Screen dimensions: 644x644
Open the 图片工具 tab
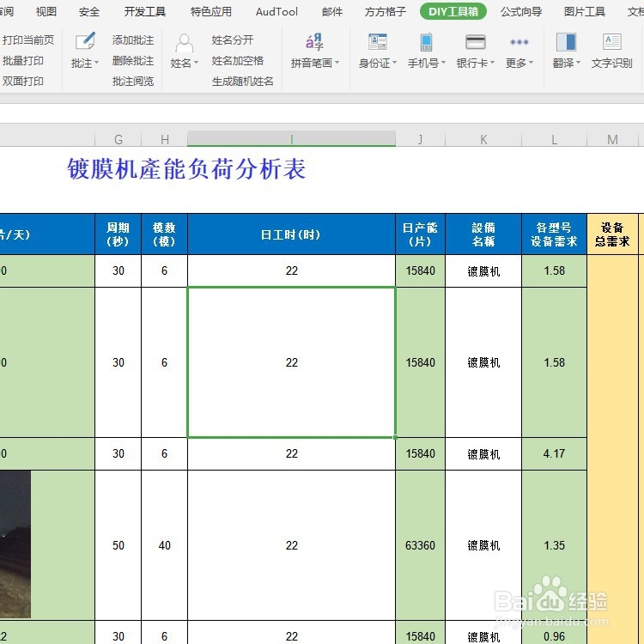[x=585, y=11]
